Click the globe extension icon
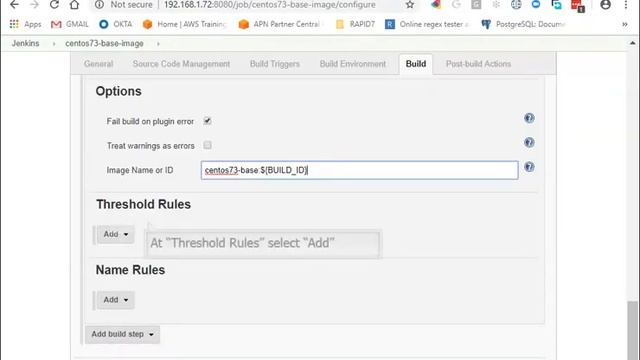Viewport: 640px width, 360px height. pyautogui.click(x=516, y=5)
